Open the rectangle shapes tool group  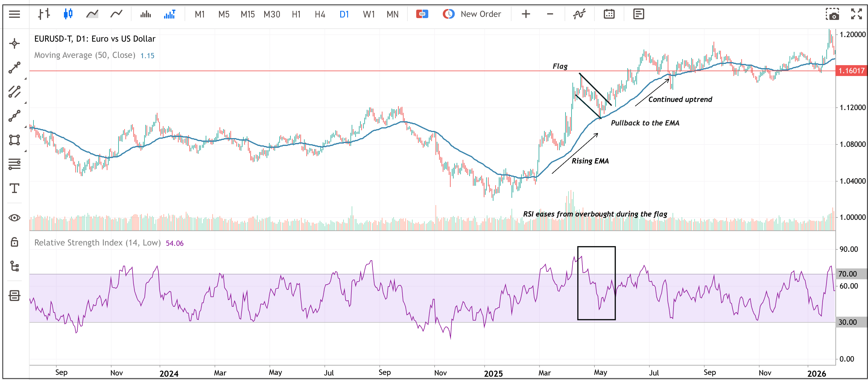point(14,140)
